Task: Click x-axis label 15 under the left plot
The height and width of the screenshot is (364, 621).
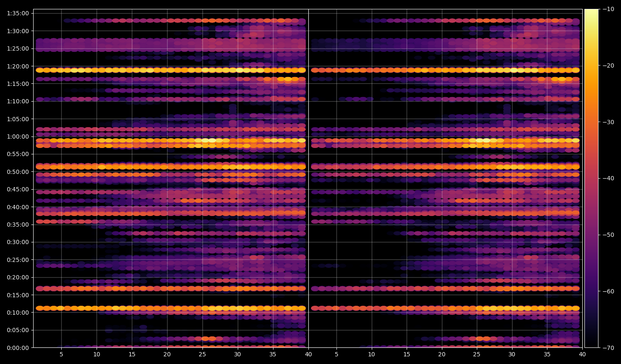Action: (132, 355)
